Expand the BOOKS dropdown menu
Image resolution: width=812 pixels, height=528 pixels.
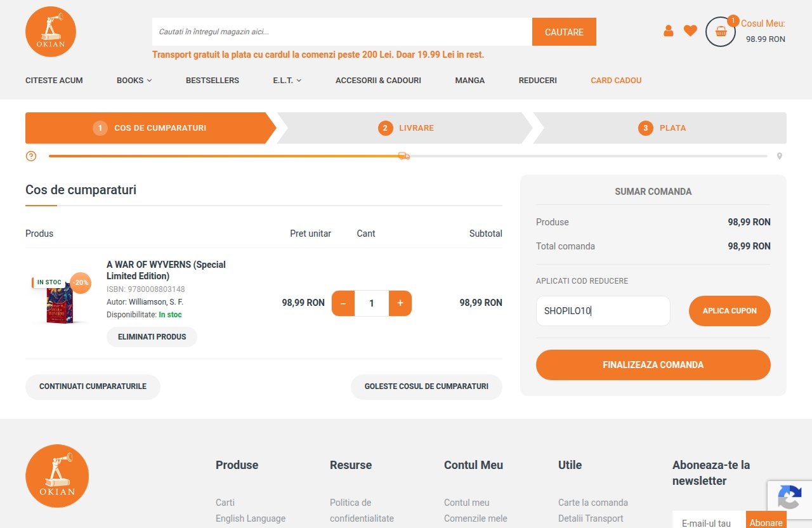tap(134, 81)
